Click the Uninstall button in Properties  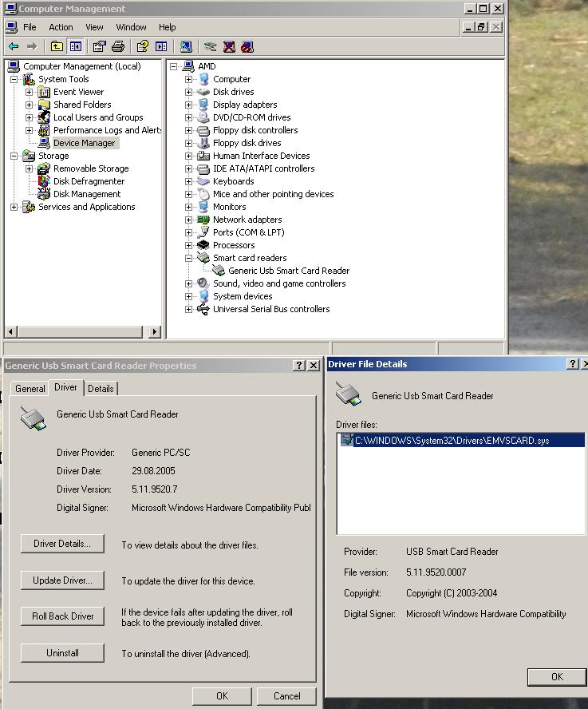tap(62, 653)
